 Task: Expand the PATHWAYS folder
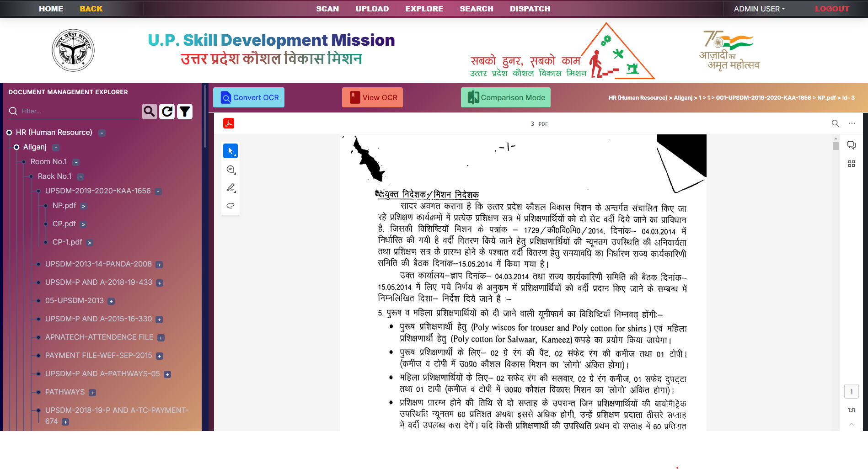point(92,393)
